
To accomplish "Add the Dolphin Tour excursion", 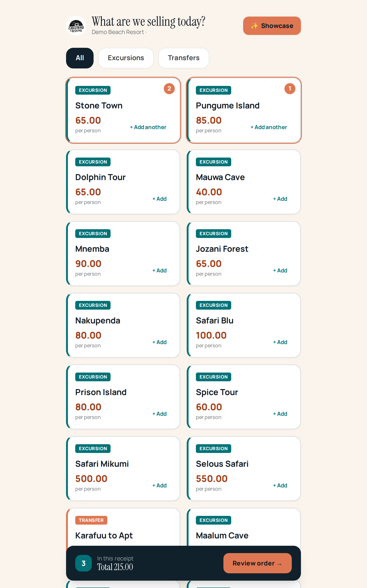I will click(159, 199).
